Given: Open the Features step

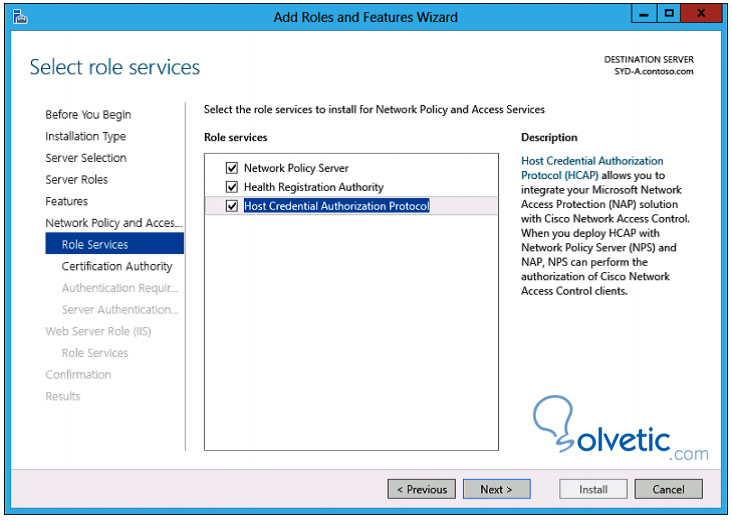Looking at the screenshot, I should point(66,201).
